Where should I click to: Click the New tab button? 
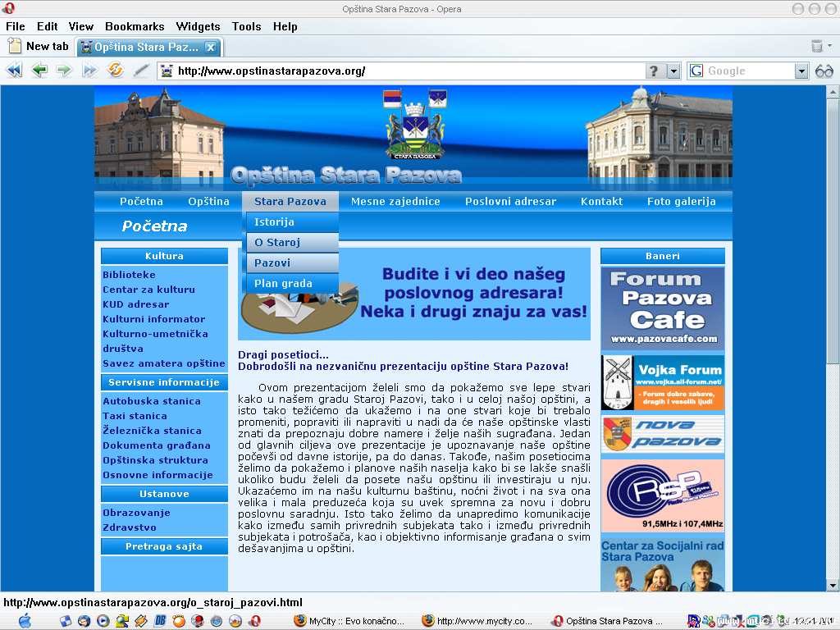(39, 47)
